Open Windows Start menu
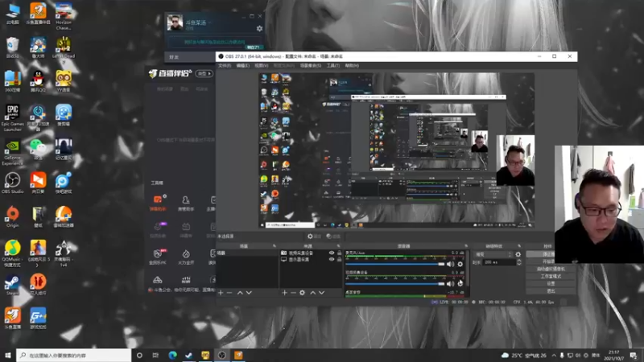This screenshot has width=644, height=362. point(7,355)
